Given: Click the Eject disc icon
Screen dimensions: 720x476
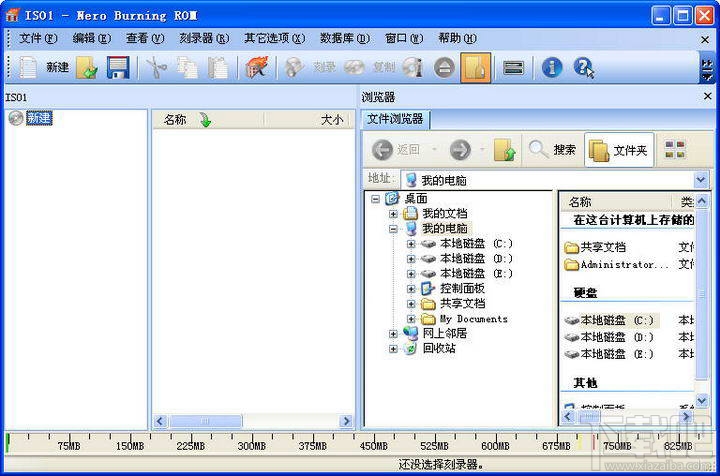Looking at the screenshot, I should click(x=444, y=68).
